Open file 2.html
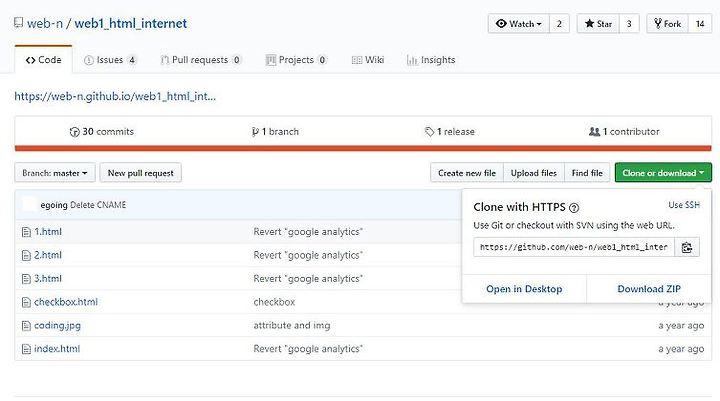Screen dimensions: 720x401 tap(48, 255)
